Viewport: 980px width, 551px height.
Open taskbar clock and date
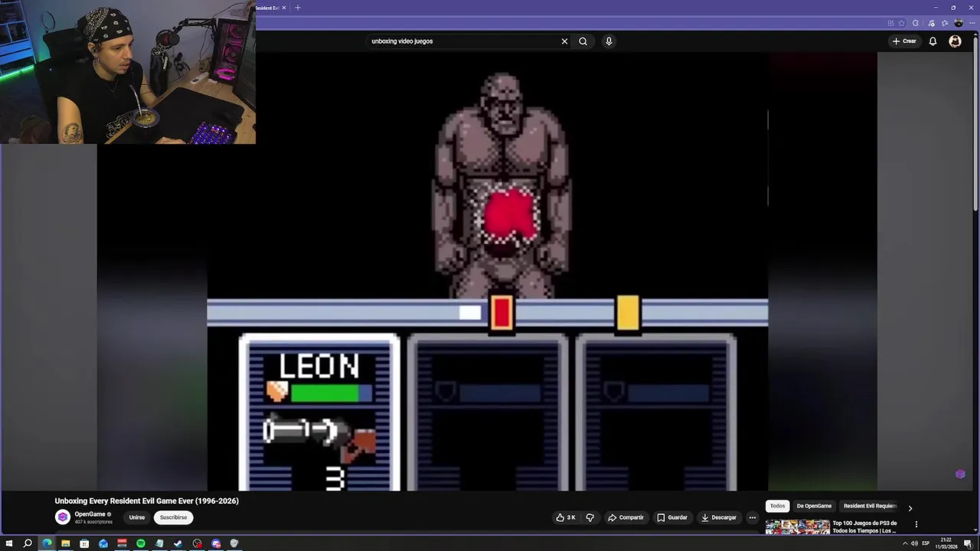point(946,543)
